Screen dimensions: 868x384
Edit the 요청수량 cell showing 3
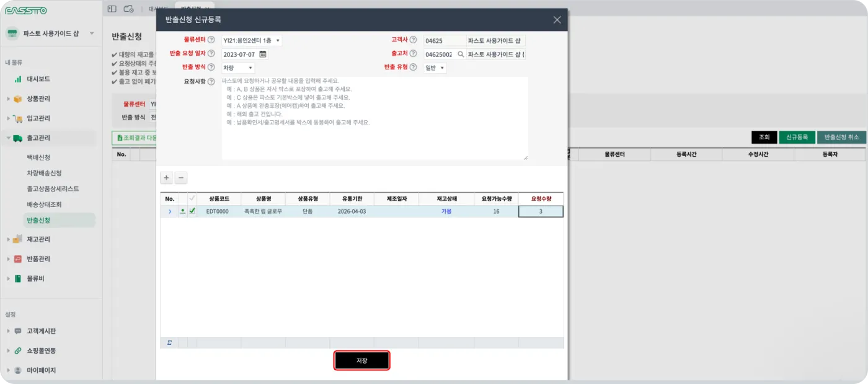pyautogui.click(x=541, y=211)
